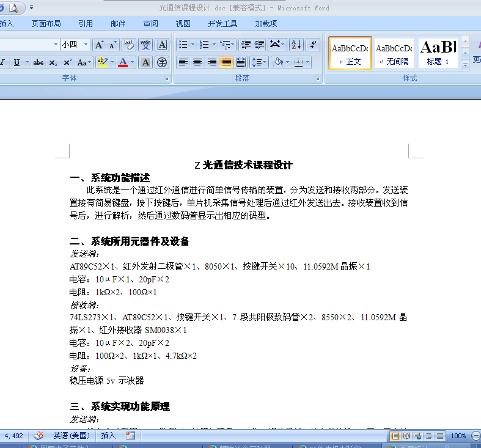This screenshot has width=481, height=448.
Task: Toggle strikethrough (abc) formatting
Action: pos(38,62)
